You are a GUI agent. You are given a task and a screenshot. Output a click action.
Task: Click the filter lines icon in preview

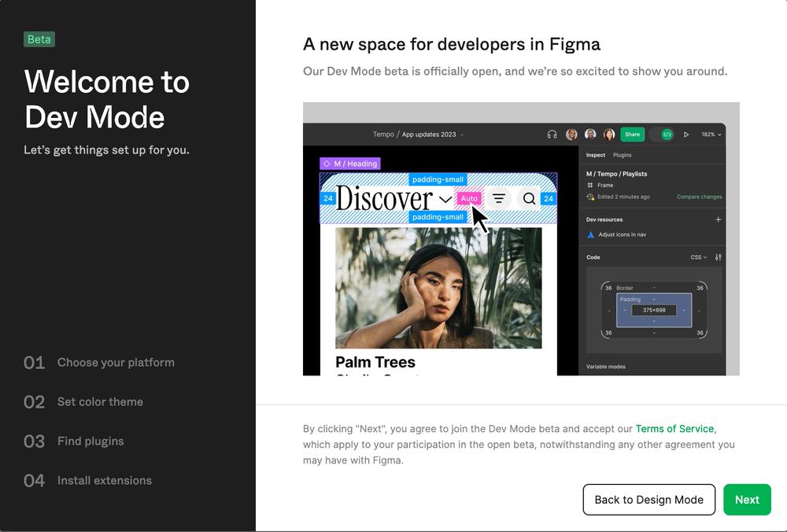[498, 199]
